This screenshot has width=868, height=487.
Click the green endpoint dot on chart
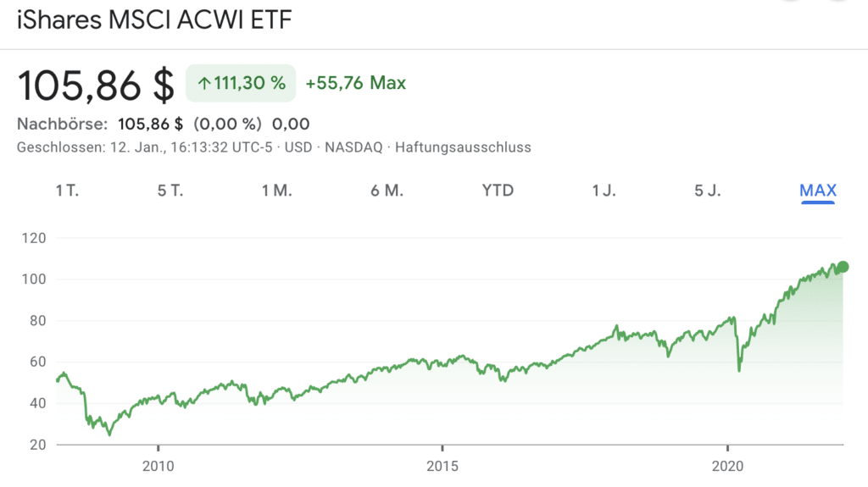tap(842, 267)
